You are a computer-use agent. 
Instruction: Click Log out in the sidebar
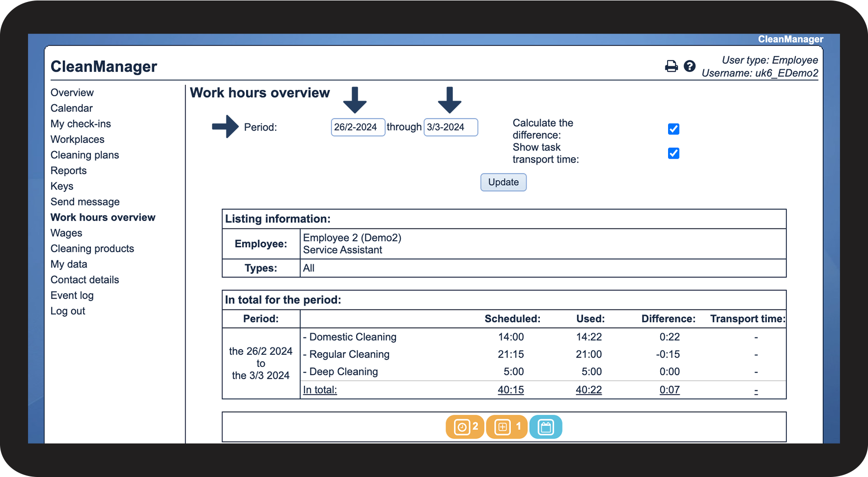[68, 311]
